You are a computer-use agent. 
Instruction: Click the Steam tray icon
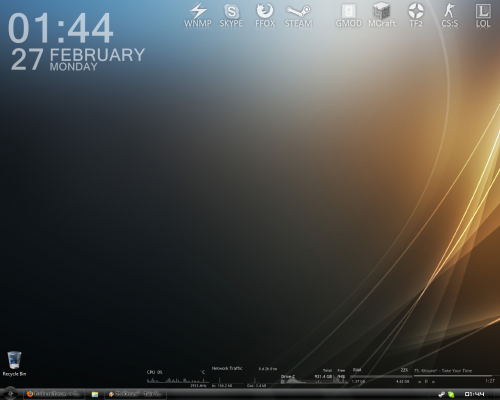pyautogui.click(x=442, y=394)
